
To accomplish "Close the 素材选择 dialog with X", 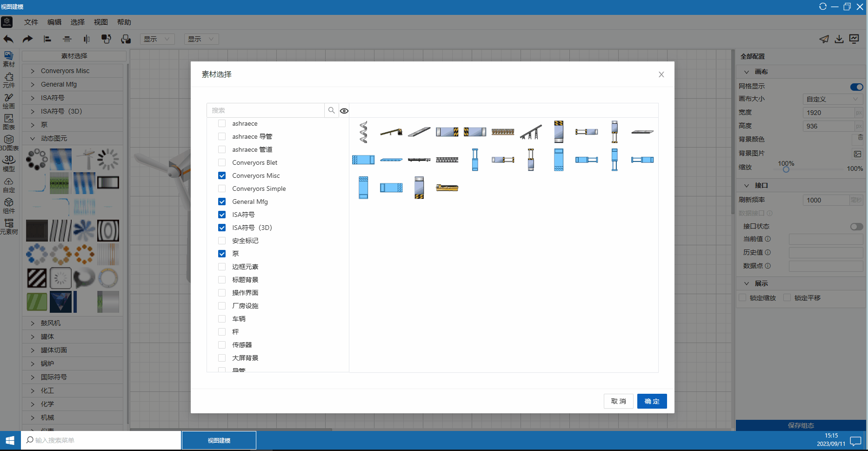I will 661,74.
